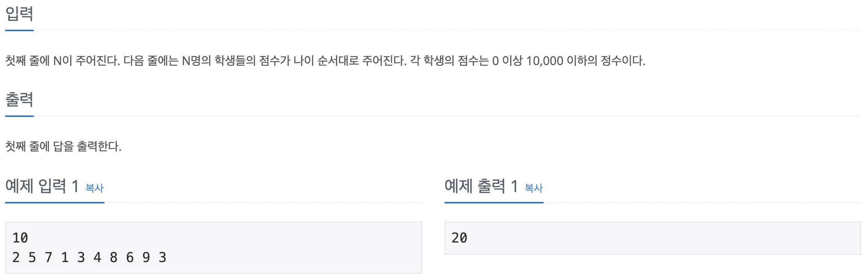Copy sample output using 복사 link
The width and height of the screenshot is (868, 276).
pos(533,188)
